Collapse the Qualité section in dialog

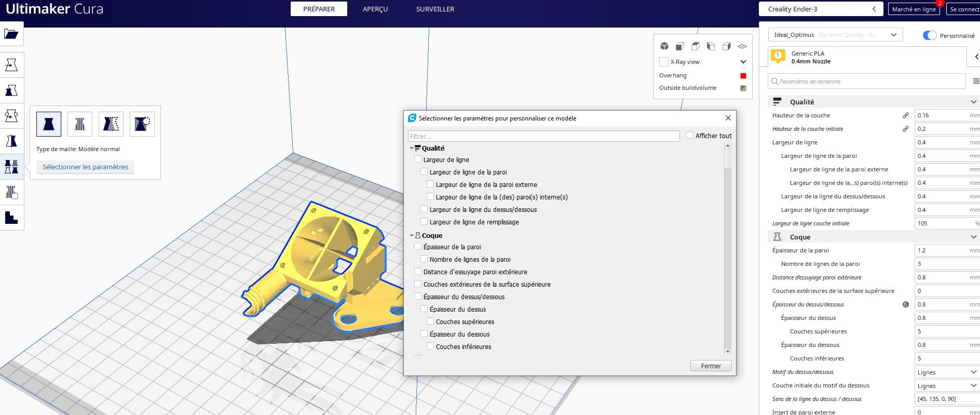(x=412, y=148)
